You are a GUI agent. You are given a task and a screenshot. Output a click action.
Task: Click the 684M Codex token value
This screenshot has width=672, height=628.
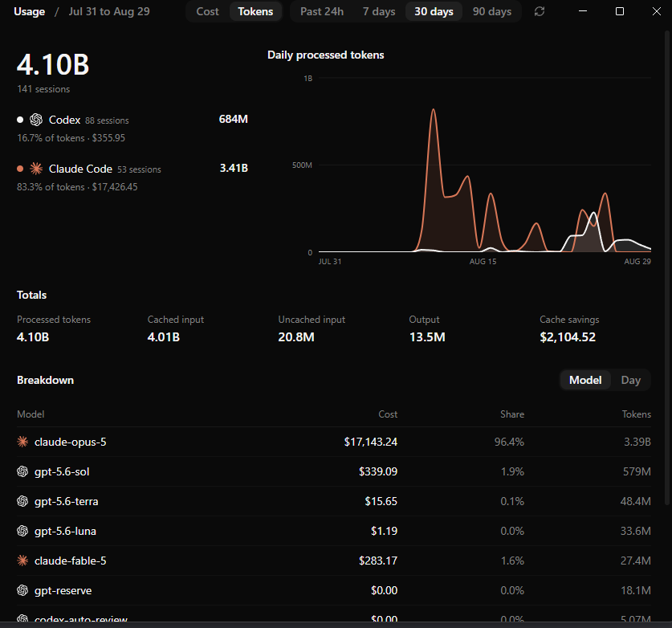click(233, 119)
